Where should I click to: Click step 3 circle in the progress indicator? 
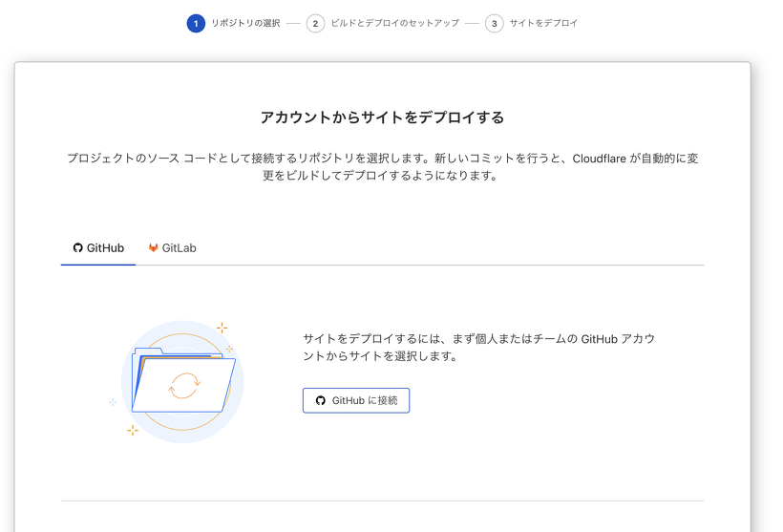pos(494,24)
